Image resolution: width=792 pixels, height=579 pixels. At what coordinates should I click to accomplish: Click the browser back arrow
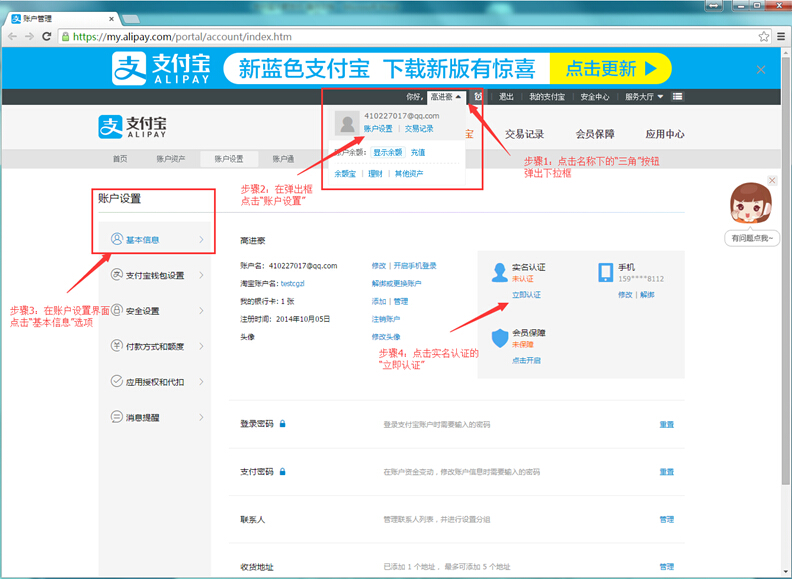point(13,36)
